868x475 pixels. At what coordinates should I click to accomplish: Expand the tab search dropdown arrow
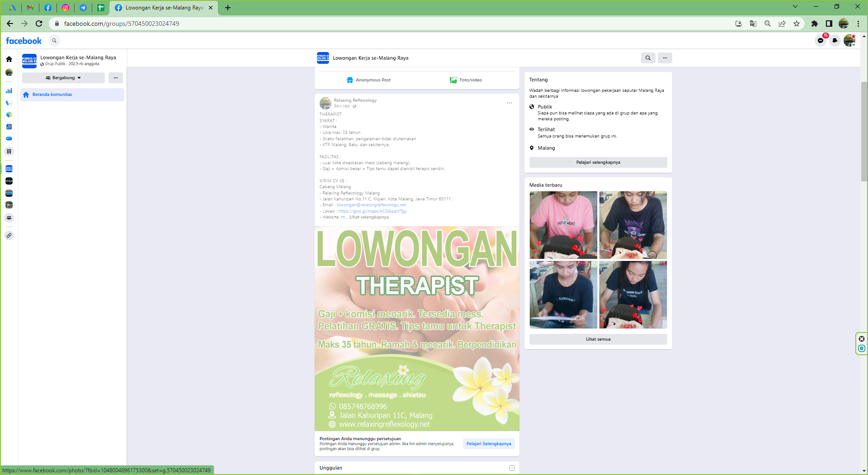click(795, 6)
